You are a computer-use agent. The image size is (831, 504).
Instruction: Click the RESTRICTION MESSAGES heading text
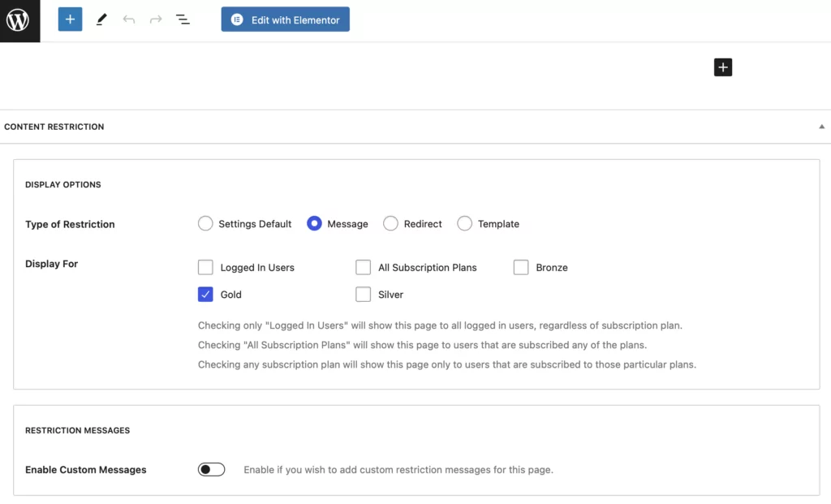point(77,430)
